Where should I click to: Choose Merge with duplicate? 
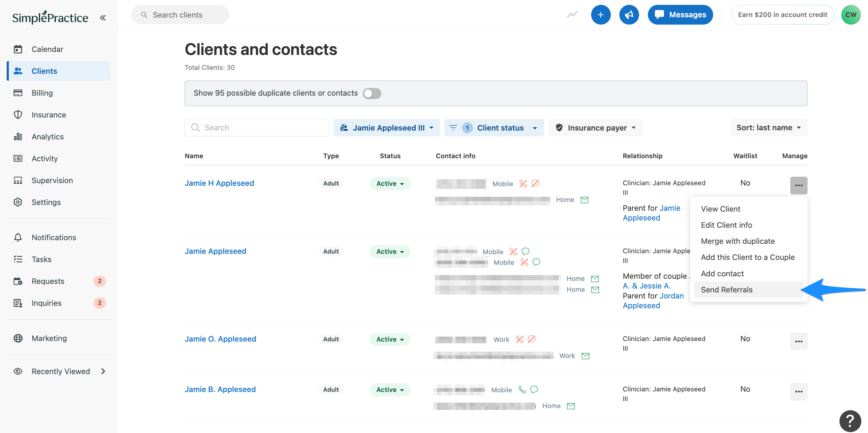click(748, 241)
